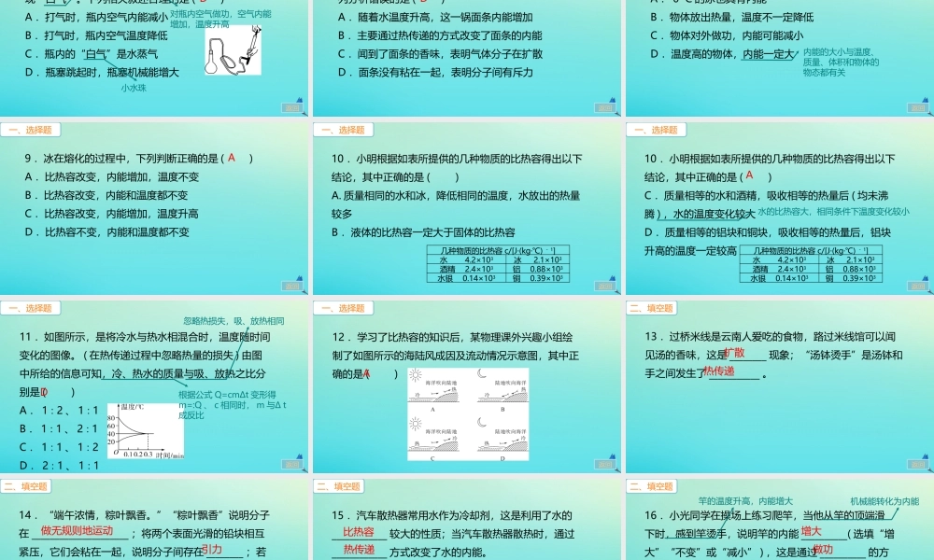The image size is (934, 560).
Task: Click 返回 on question 10 slide with options C, D
Action: click(918, 287)
